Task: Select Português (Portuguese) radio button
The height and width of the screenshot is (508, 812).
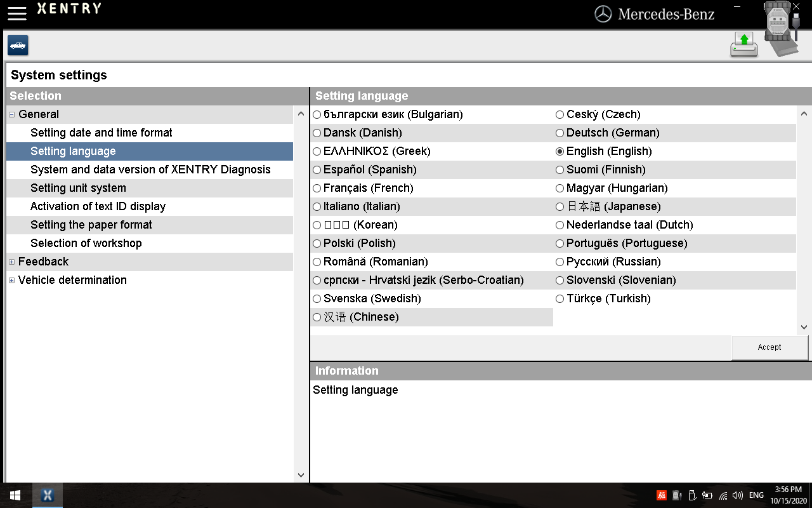Action: click(560, 244)
